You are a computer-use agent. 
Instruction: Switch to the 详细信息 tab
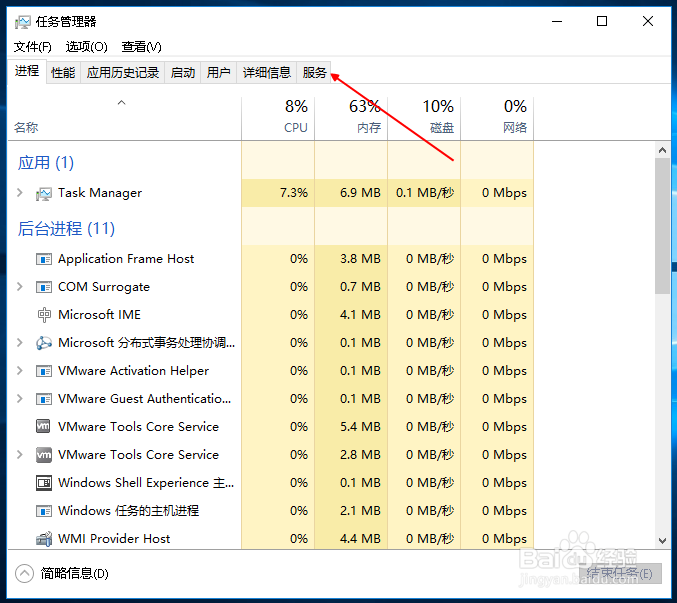click(267, 73)
